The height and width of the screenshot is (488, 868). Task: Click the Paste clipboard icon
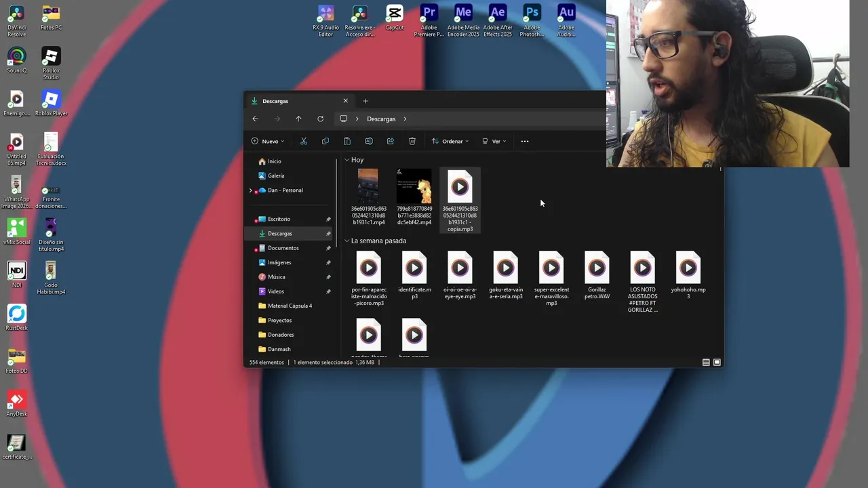(347, 141)
